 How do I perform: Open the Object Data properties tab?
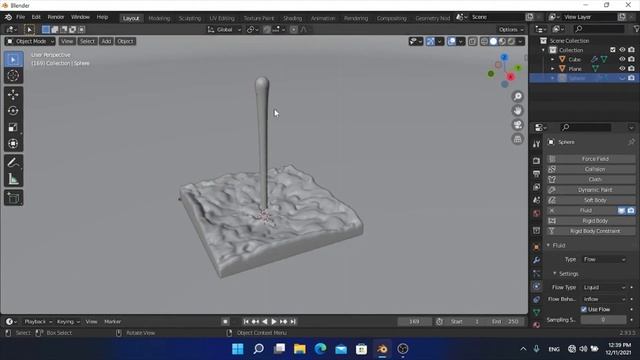[536, 312]
